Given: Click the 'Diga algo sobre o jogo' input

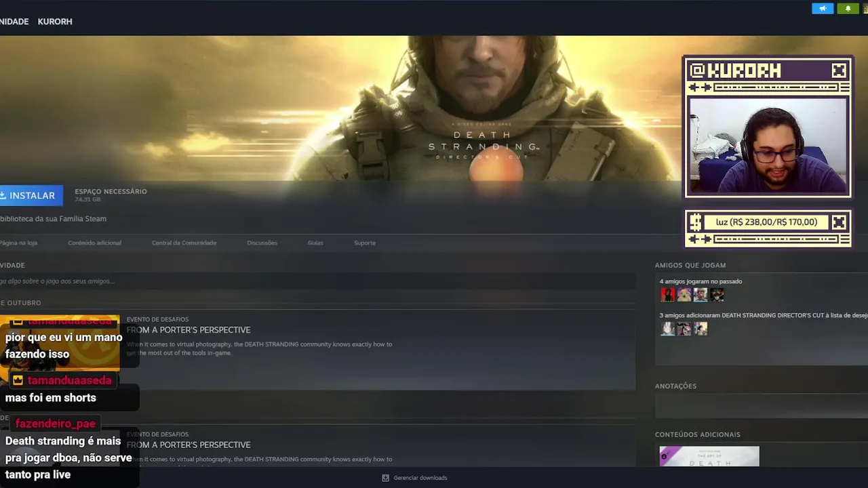Looking at the screenshot, I should point(317,281).
